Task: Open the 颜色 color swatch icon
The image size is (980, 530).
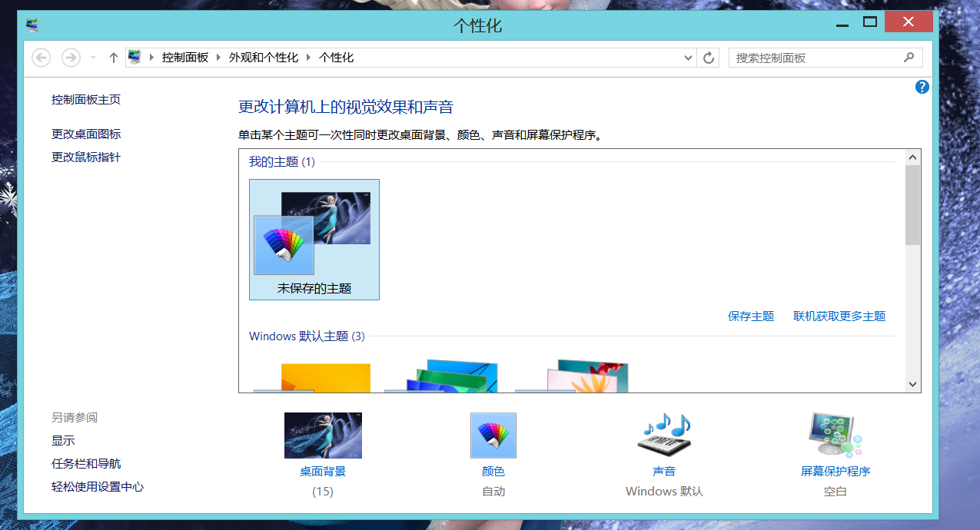Action: pyautogui.click(x=493, y=436)
